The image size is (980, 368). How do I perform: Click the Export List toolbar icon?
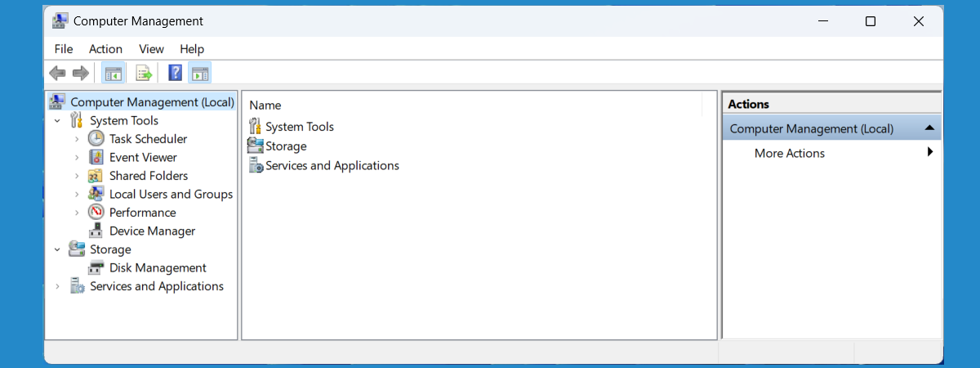[144, 73]
